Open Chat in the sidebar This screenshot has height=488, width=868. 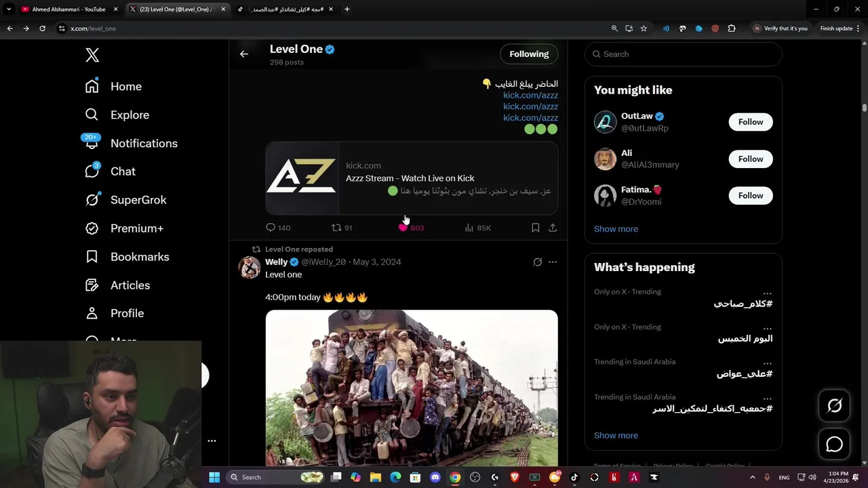111,172
